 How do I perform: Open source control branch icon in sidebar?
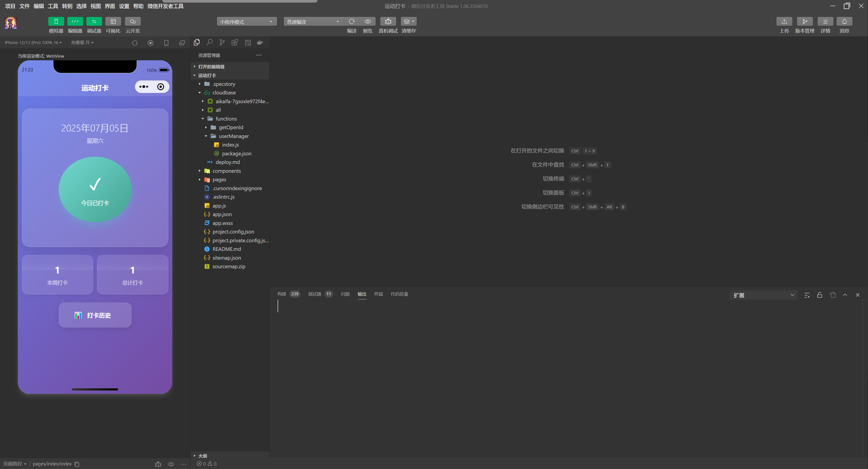pos(222,42)
